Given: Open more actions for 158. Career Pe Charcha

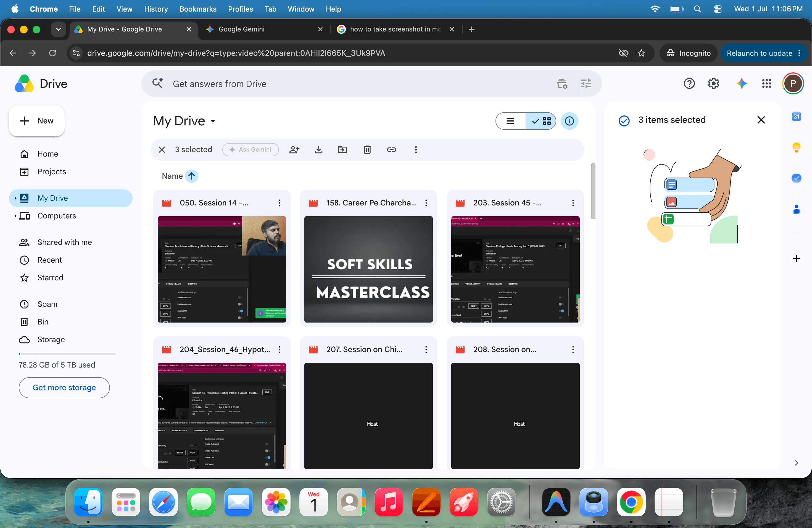Looking at the screenshot, I should point(426,203).
